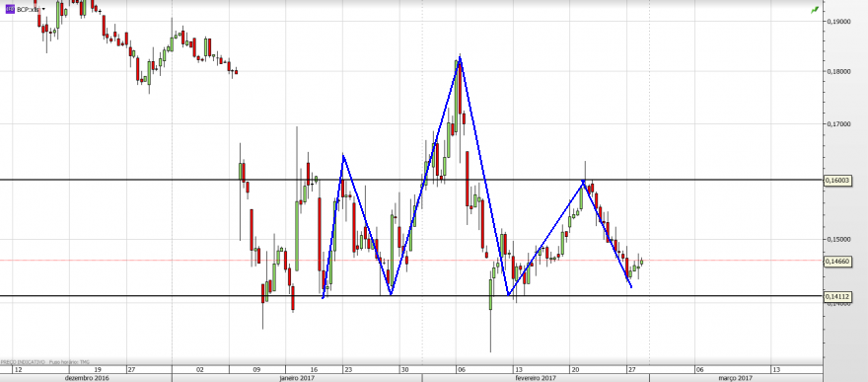Click the janeiro 2017 month label

[x=296, y=378]
